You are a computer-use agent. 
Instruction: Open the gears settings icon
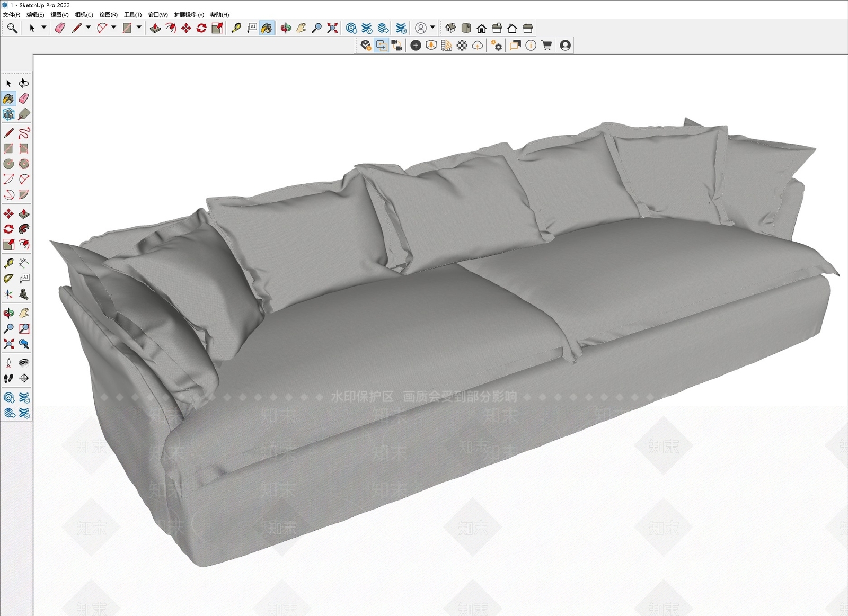tap(497, 46)
